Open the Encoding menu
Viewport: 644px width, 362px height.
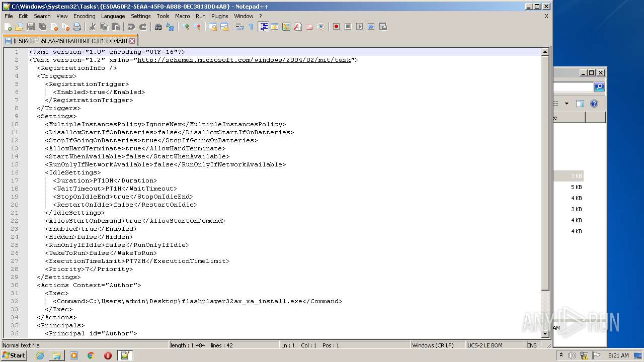84,16
